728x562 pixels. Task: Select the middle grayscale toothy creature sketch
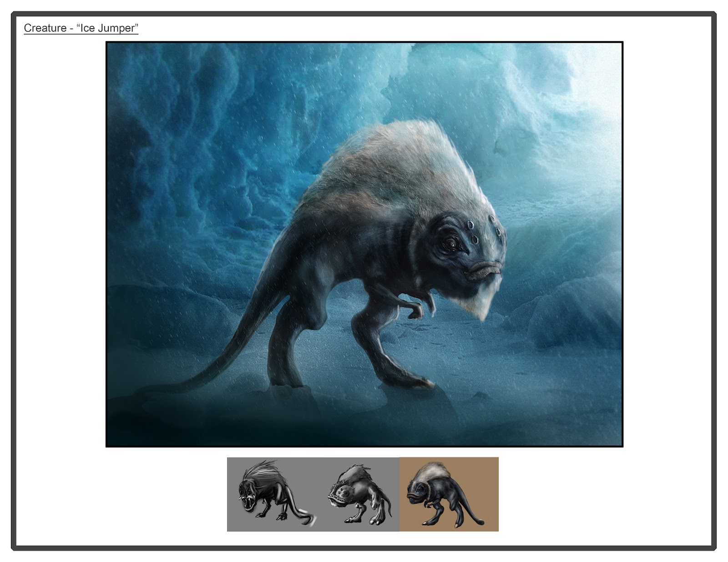pyautogui.click(x=359, y=494)
